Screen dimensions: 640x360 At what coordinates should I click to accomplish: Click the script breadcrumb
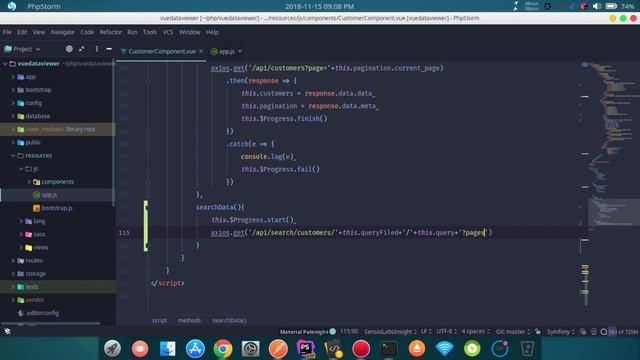159,320
